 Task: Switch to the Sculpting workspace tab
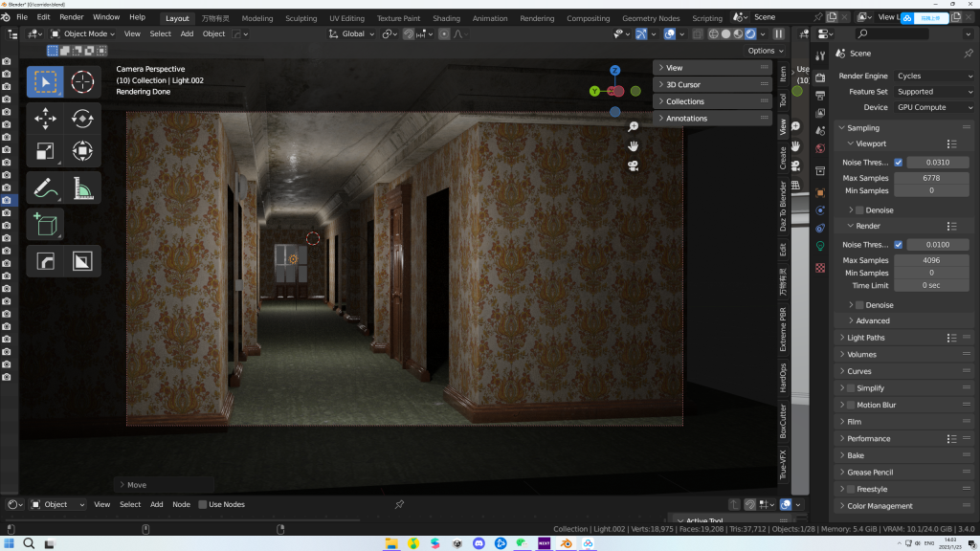click(301, 18)
